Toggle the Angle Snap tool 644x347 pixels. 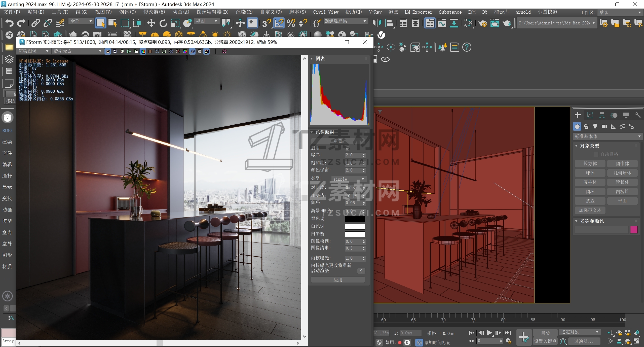click(x=279, y=23)
